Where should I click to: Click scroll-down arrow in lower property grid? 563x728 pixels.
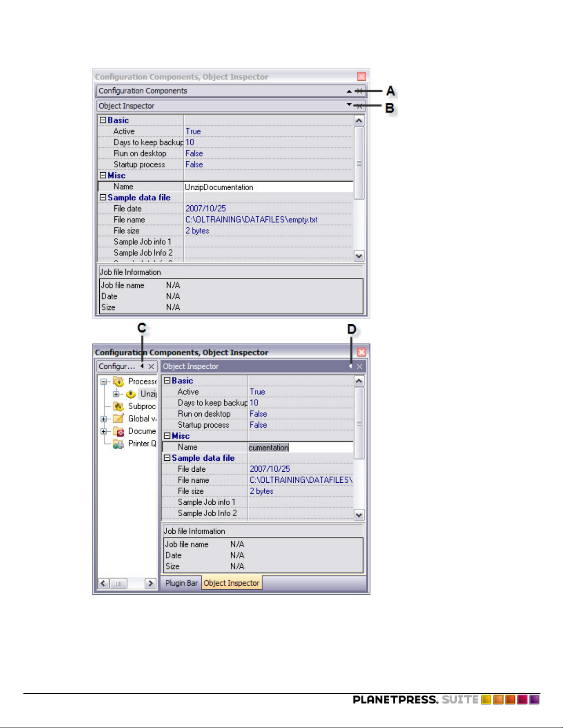click(x=359, y=515)
